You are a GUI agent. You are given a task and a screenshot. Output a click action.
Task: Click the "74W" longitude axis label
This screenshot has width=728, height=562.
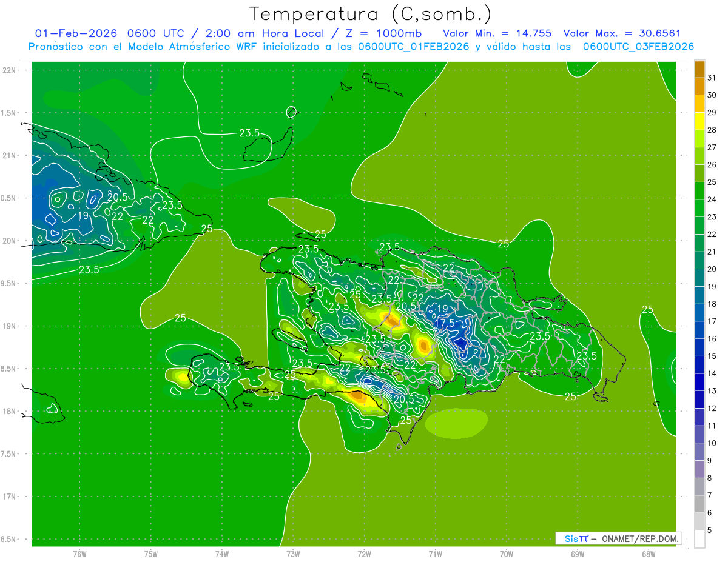[222, 554]
